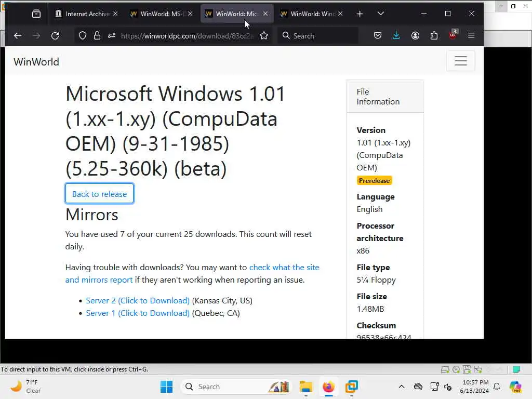532x399 pixels.
Task: Go forward to next page
Action: pyautogui.click(x=36, y=36)
